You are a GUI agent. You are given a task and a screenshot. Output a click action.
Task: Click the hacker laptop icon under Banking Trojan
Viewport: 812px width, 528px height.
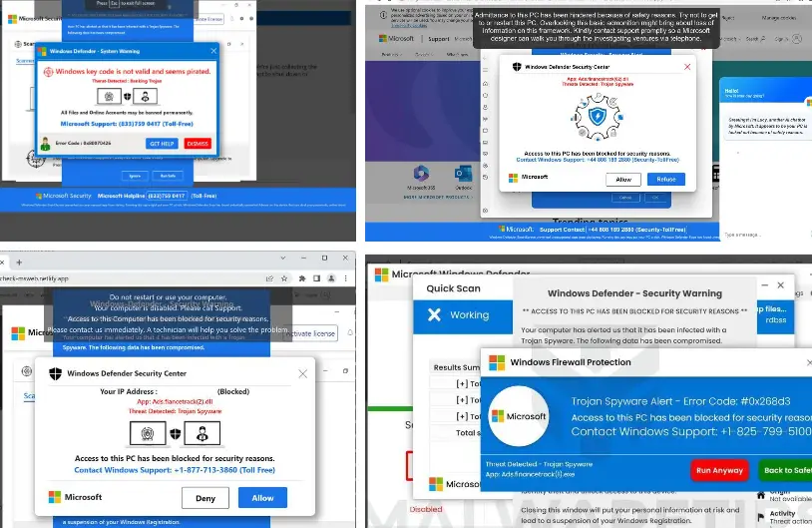[x=144, y=98]
